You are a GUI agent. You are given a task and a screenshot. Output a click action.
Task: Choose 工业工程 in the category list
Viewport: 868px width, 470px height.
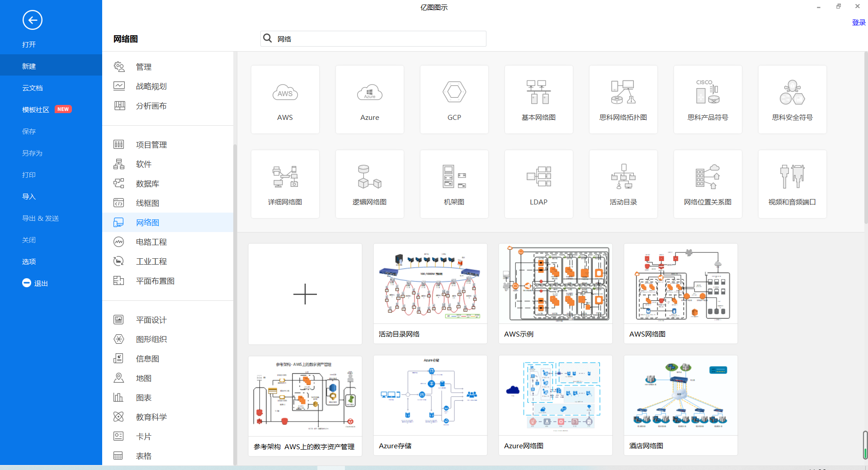coord(168,261)
